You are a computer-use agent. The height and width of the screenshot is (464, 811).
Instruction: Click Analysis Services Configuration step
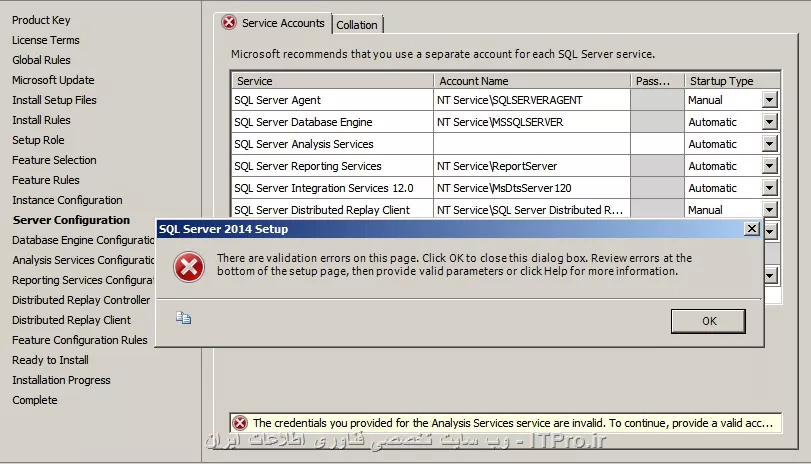(x=83, y=260)
